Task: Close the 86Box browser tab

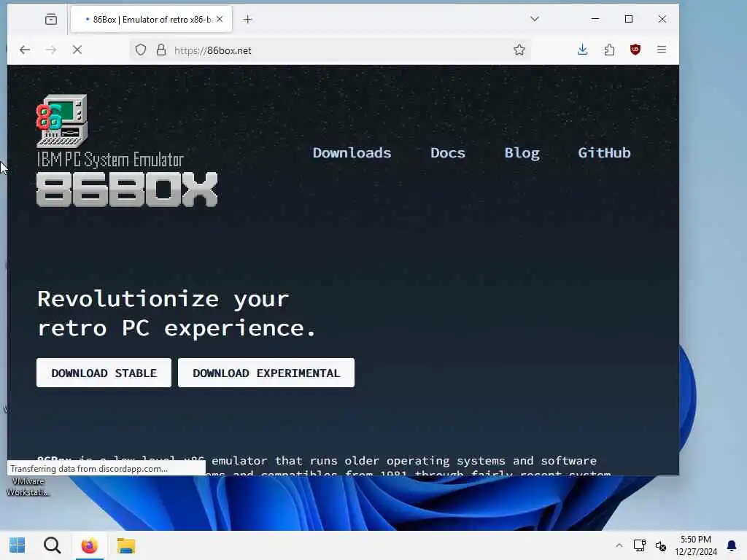Action: (219, 19)
